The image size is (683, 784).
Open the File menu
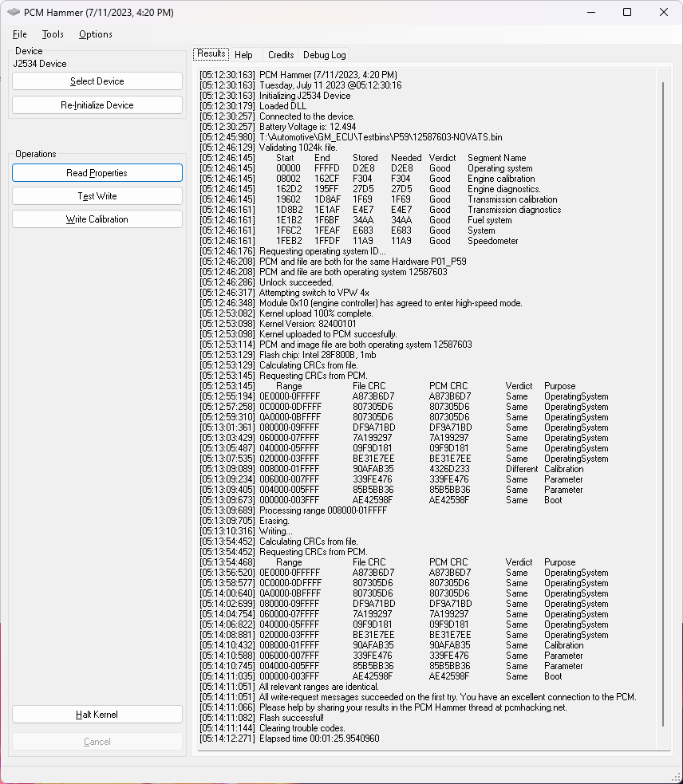click(19, 34)
